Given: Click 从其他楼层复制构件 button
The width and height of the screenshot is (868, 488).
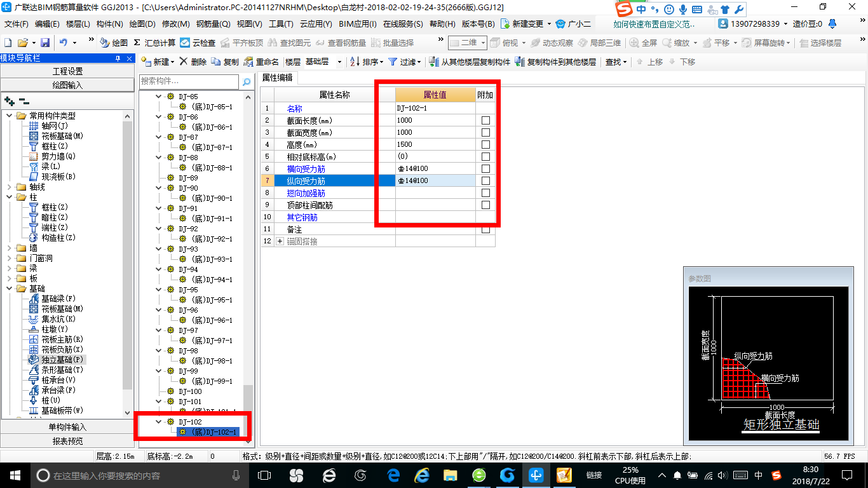Looking at the screenshot, I should click(470, 62).
